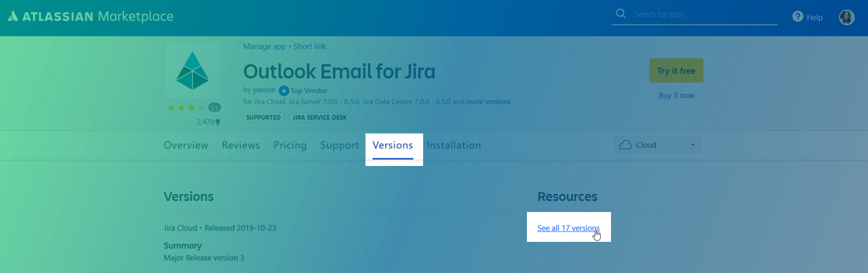Click the 51 reviews count badge
Screen dimensions: 868x273
(x=214, y=108)
